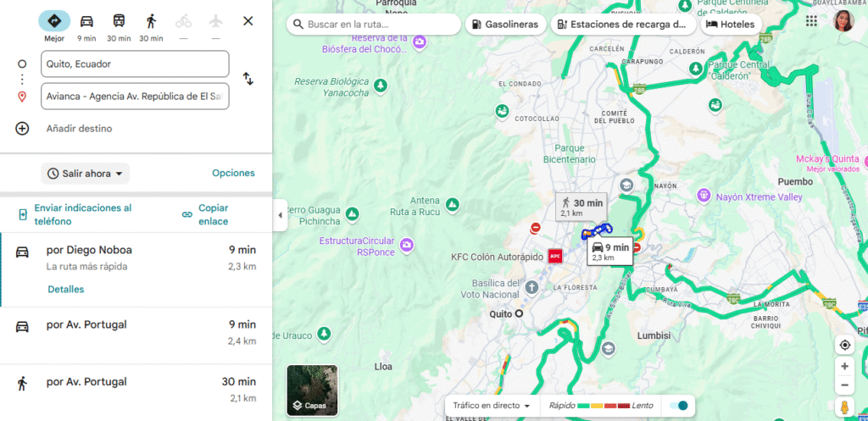Open the Capas layers thumbnail
868x421 pixels.
[x=312, y=390]
